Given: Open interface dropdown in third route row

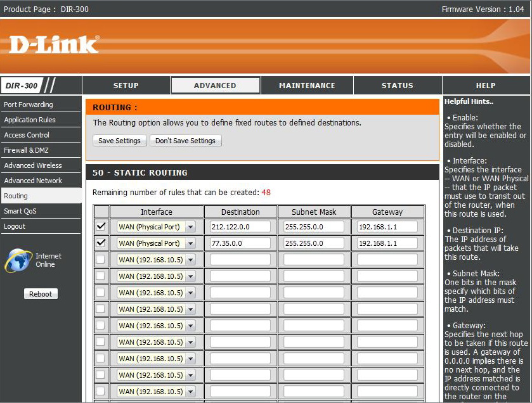Looking at the screenshot, I should click(x=156, y=260).
